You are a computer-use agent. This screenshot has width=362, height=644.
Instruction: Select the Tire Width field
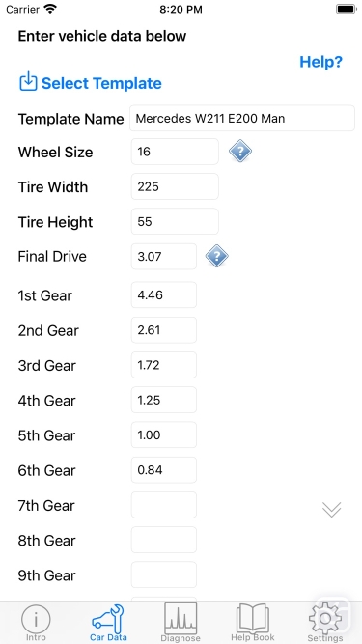point(175,186)
